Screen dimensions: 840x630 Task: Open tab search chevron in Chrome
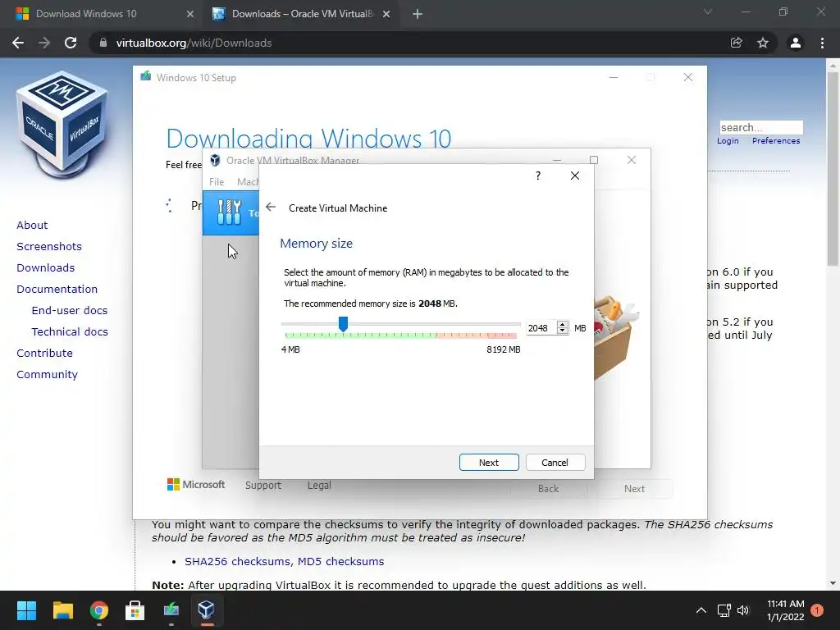coord(708,11)
